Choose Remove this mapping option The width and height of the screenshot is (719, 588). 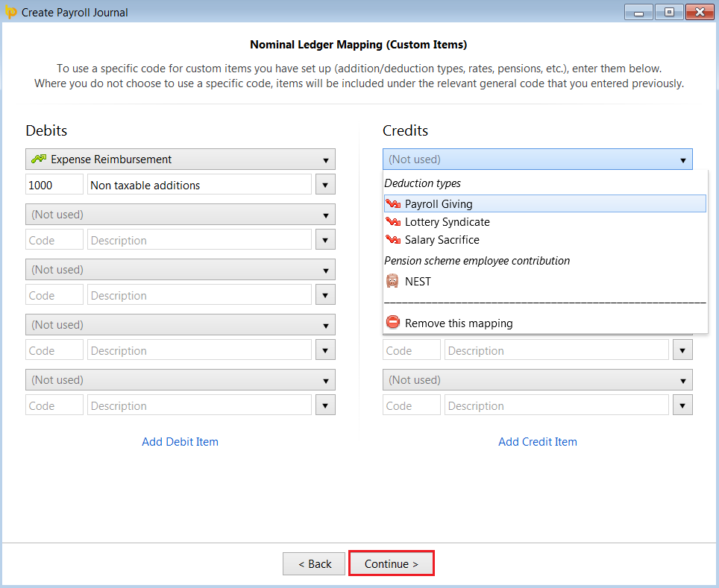click(x=544, y=323)
